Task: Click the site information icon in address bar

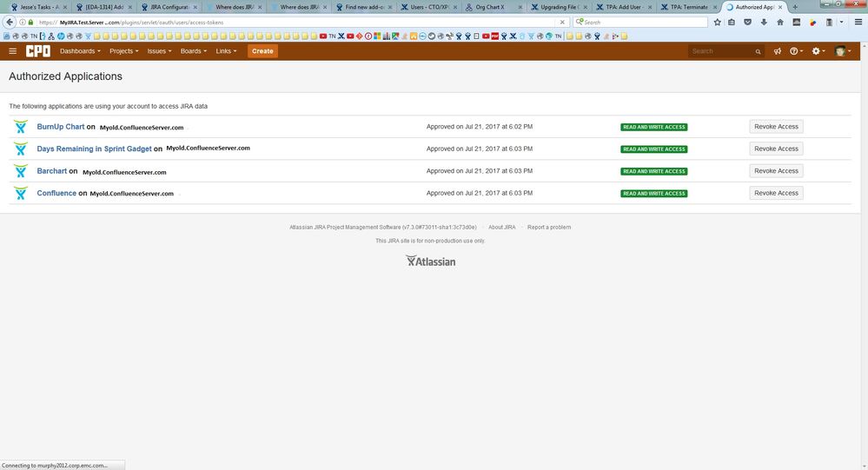Action: [22, 22]
